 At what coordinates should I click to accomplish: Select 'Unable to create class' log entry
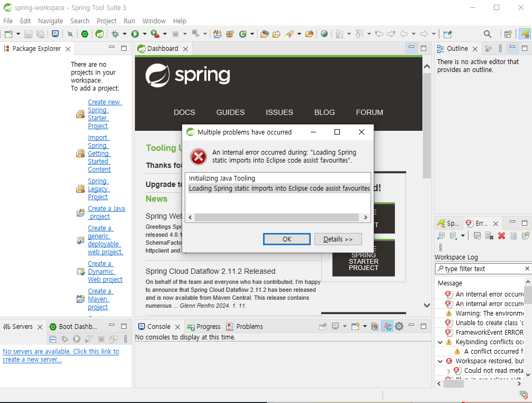point(484,323)
